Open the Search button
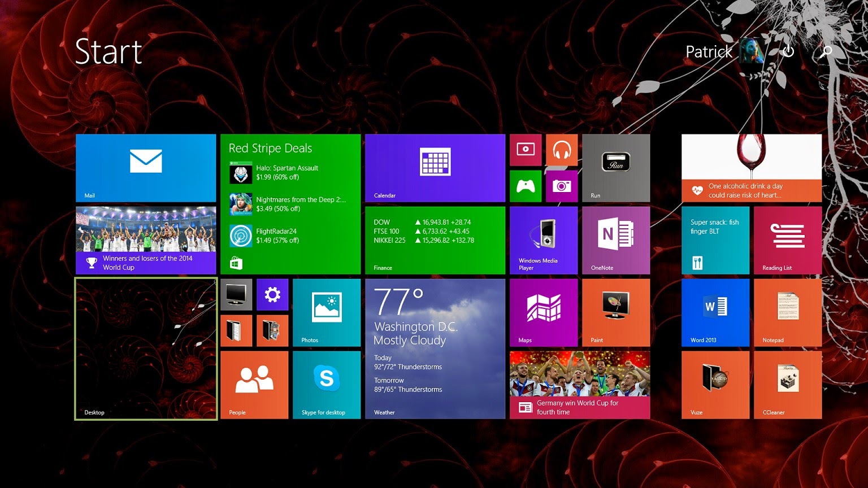The image size is (868, 488). [x=826, y=51]
